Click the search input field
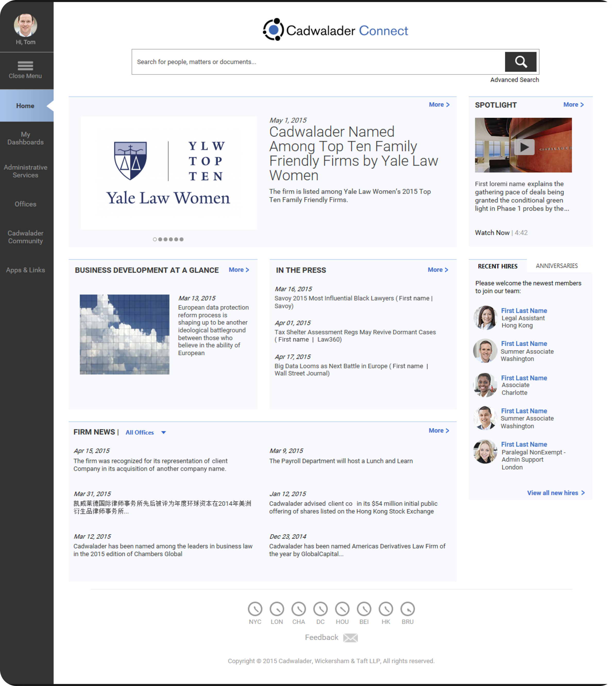The height and width of the screenshot is (686, 616). click(305, 62)
